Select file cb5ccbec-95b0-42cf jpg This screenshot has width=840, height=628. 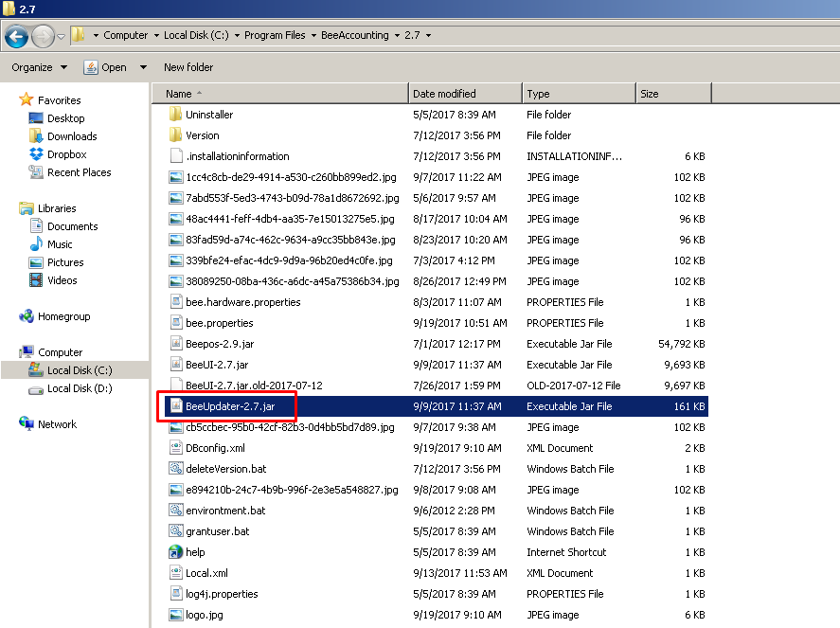coord(290,427)
